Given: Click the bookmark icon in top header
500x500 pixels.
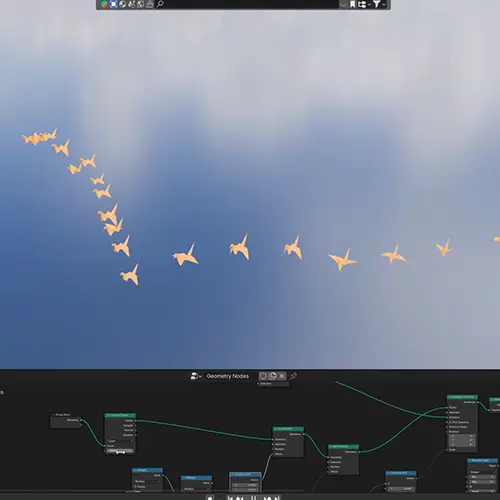Looking at the screenshot, I should (352, 4).
